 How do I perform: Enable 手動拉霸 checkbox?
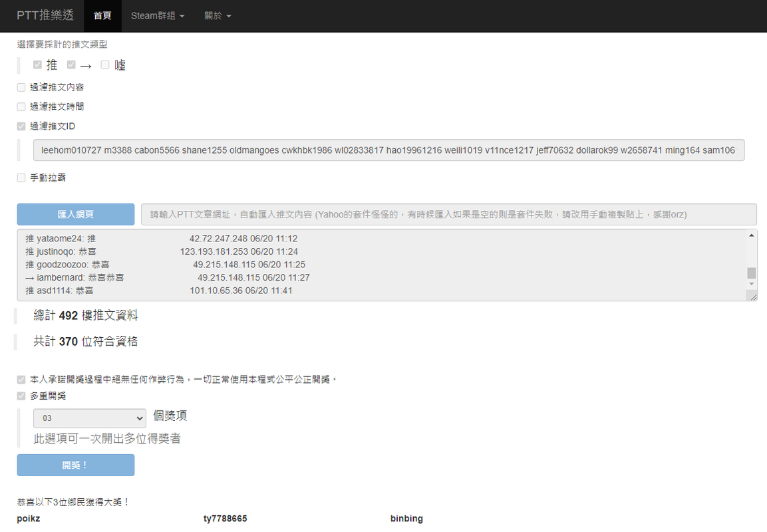[x=21, y=178]
